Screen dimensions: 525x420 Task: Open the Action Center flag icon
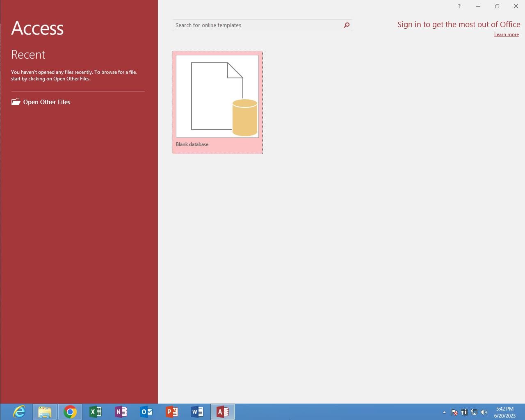pos(454,412)
